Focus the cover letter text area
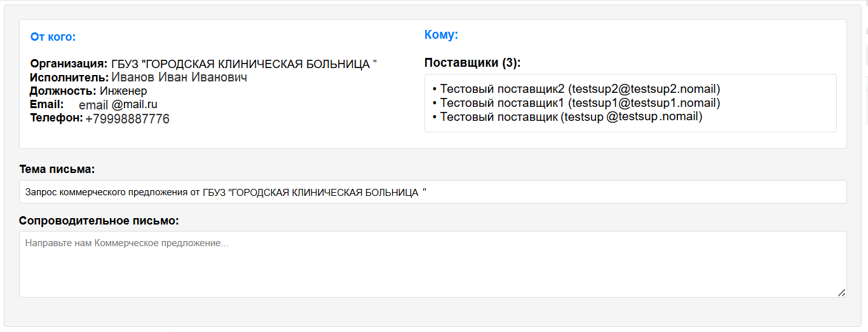 433,264
